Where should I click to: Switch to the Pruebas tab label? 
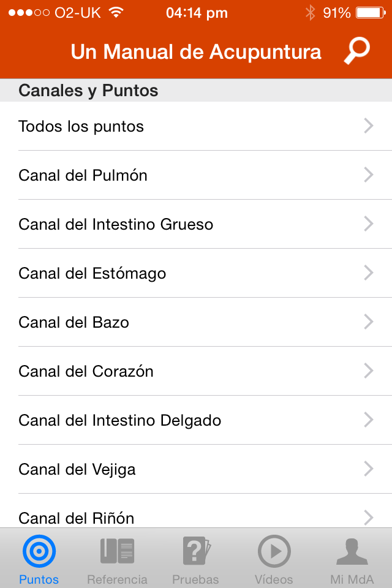[x=195, y=579]
